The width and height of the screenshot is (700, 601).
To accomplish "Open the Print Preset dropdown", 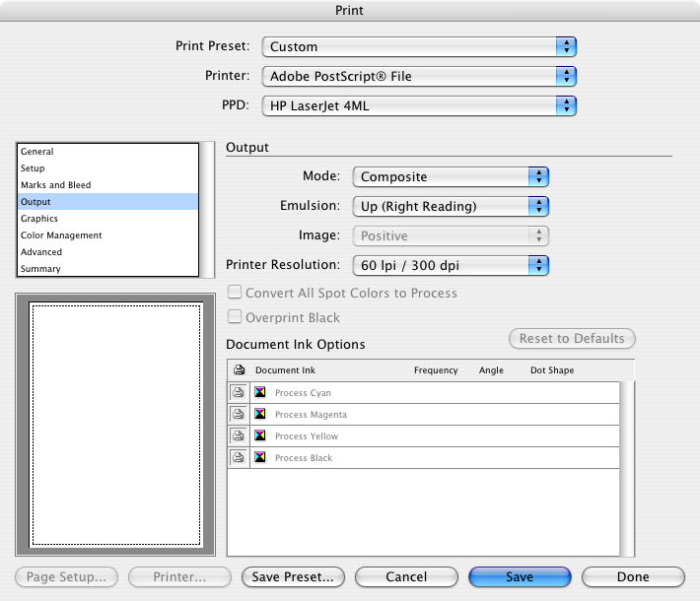I will coord(419,46).
